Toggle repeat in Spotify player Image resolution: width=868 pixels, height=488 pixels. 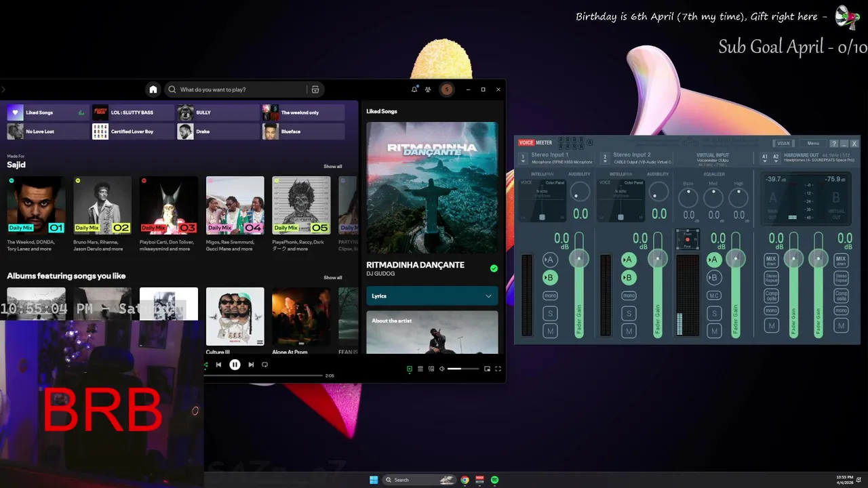click(x=264, y=365)
